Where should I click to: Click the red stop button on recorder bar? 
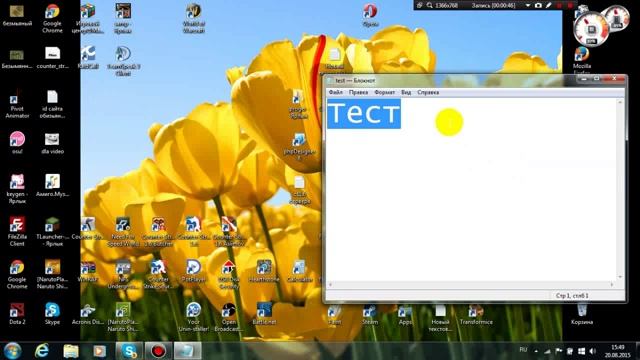570,5
